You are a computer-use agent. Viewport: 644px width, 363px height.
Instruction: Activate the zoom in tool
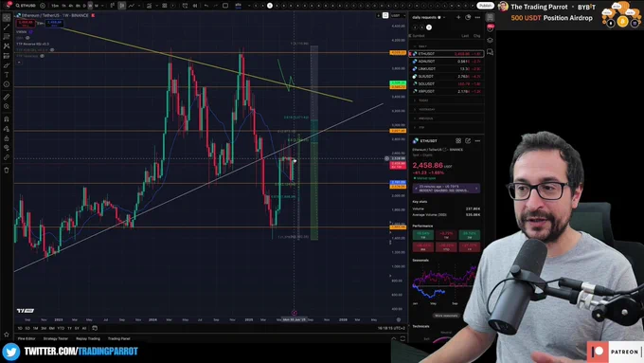7,106
